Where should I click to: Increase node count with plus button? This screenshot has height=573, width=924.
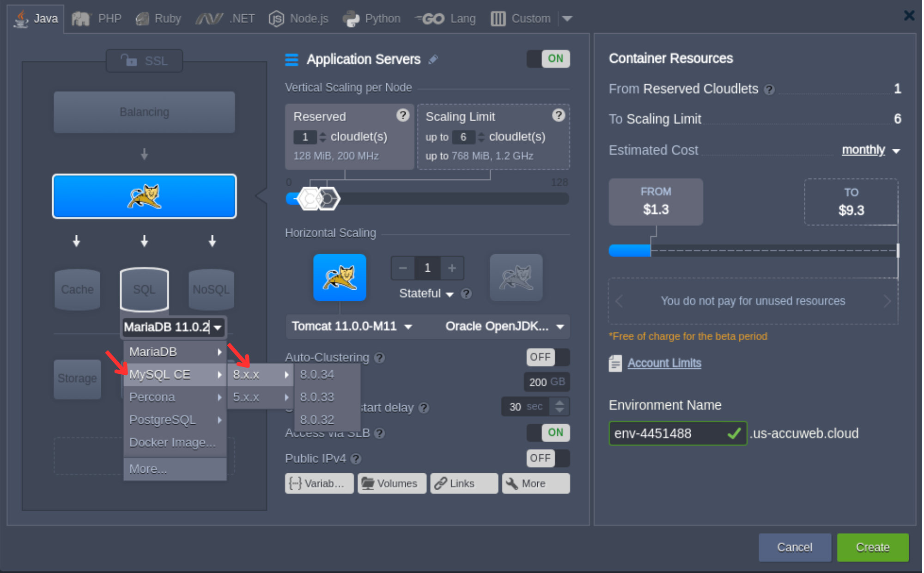click(452, 268)
